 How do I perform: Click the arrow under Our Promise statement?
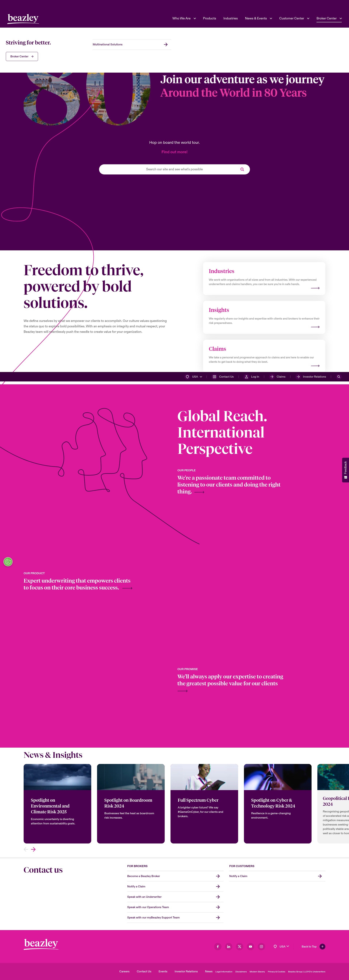(182, 691)
